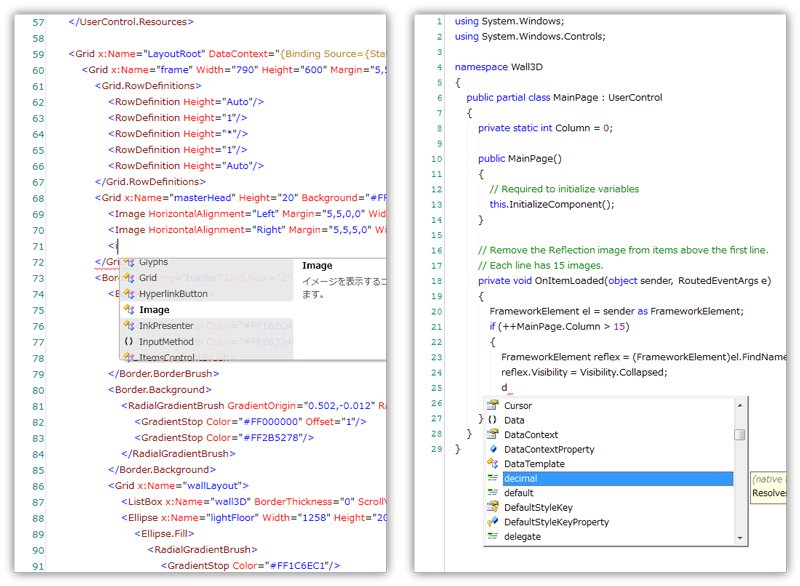Select Image in the XAML IntelliSense list
This screenshot has height=586, width=800.
pyautogui.click(x=154, y=310)
